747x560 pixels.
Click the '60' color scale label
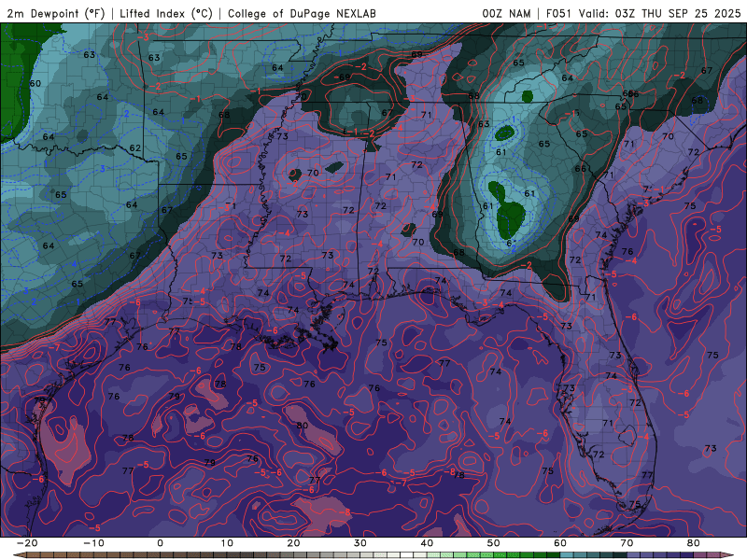tap(560, 543)
